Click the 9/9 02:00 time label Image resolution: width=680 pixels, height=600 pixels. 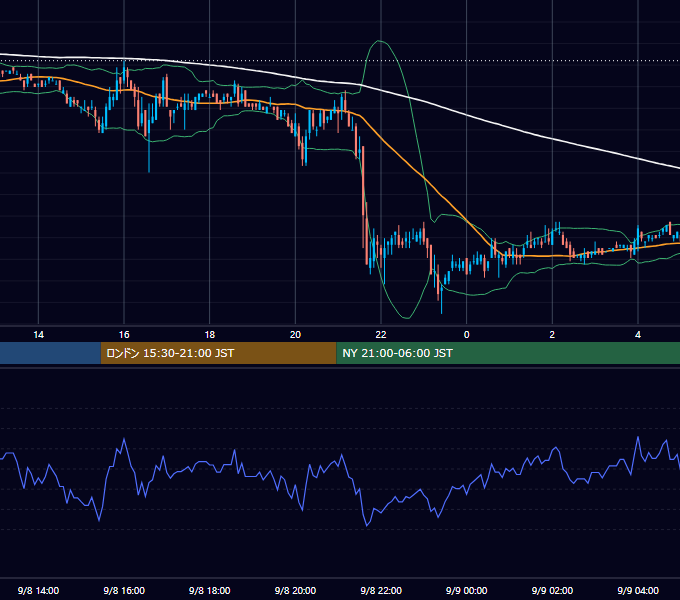click(x=552, y=590)
